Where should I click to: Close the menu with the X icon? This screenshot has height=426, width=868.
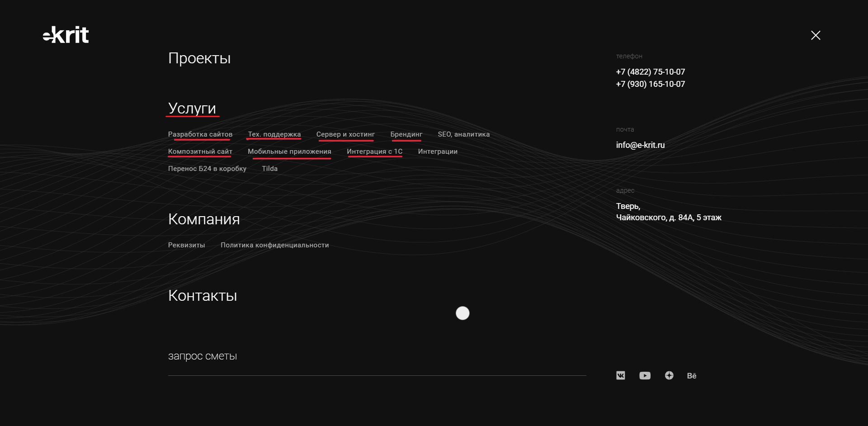pos(816,35)
